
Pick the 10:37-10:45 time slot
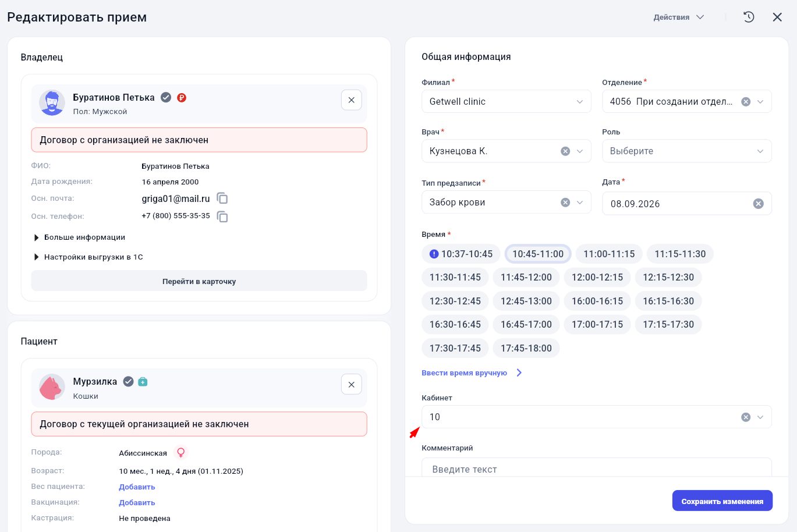(461, 254)
